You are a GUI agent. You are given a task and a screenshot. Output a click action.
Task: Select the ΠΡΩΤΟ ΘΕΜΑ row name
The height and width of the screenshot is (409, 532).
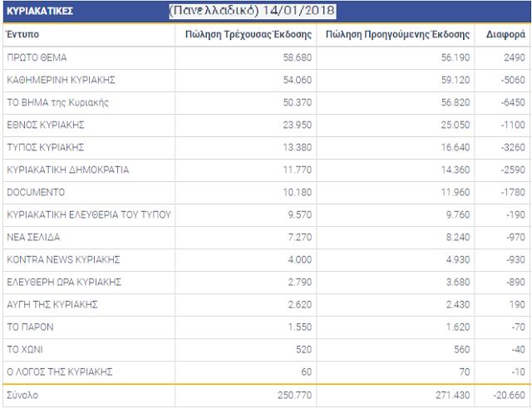(37, 57)
